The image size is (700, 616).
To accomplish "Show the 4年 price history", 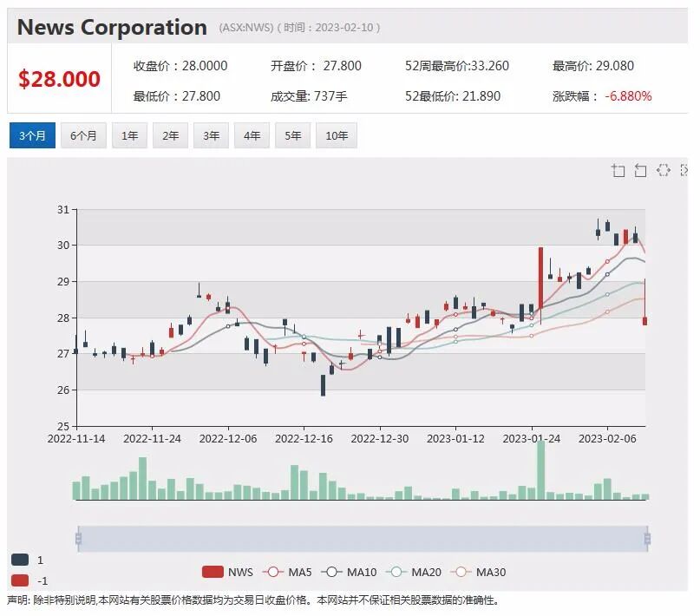I will [x=252, y=135].
